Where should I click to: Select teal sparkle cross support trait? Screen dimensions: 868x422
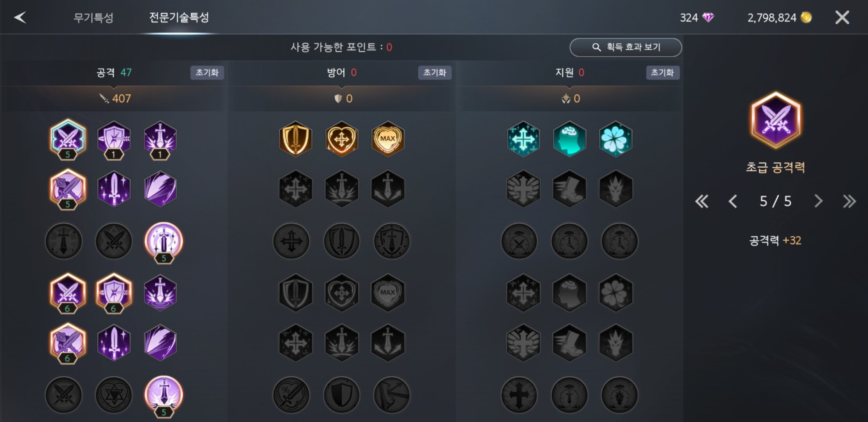click(x=523, y=138)
